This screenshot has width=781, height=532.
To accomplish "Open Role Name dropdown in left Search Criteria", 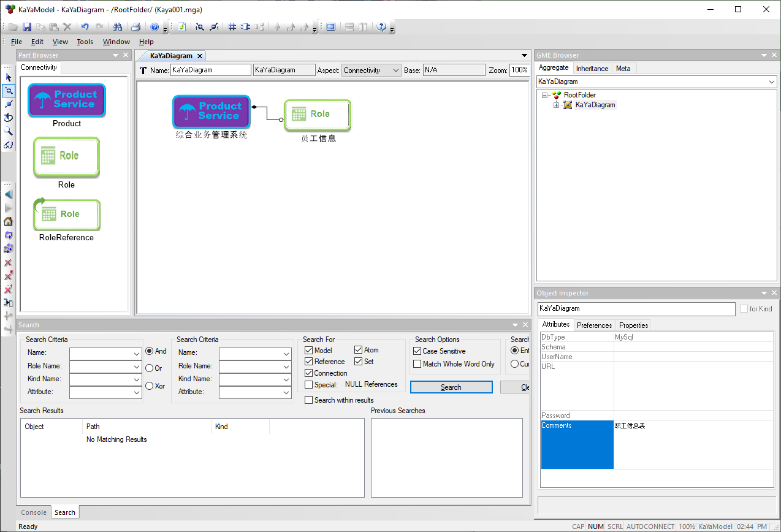I will tap(136, 367).
